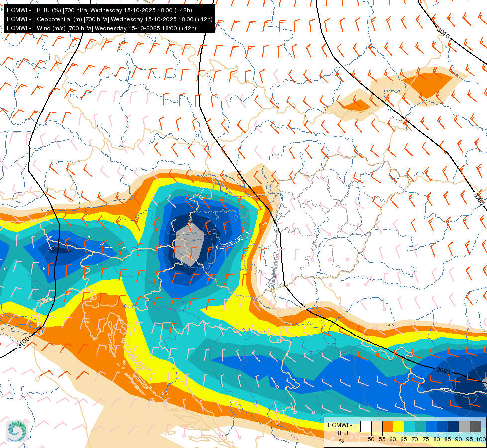Select the tan 50–55 legend swatch
Viewport: 487px width, 448px height.
377,426
